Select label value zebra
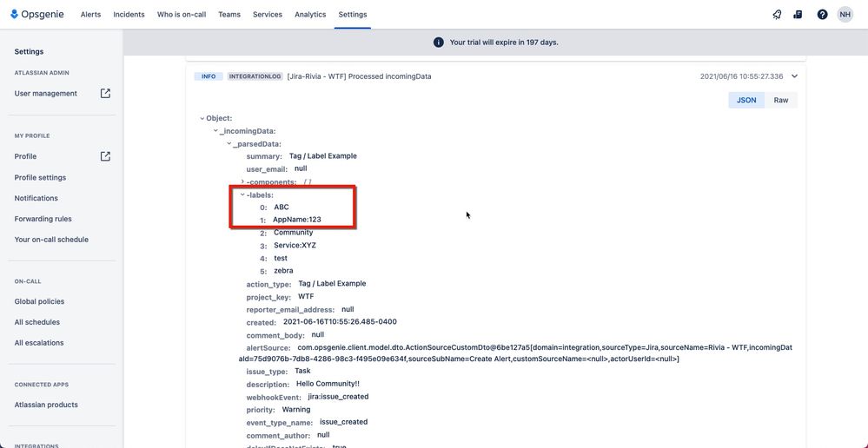This screenshot has height=448, width=868. point(283,271)
